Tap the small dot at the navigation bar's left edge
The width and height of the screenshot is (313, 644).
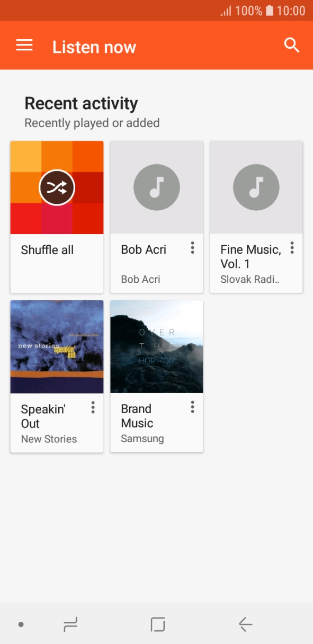pos(21,625)
